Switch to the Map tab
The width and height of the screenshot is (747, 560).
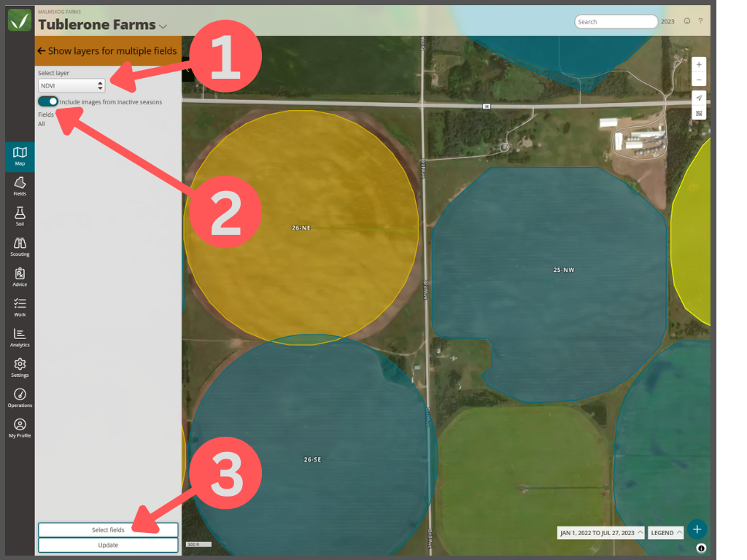[x=20, y=156]
